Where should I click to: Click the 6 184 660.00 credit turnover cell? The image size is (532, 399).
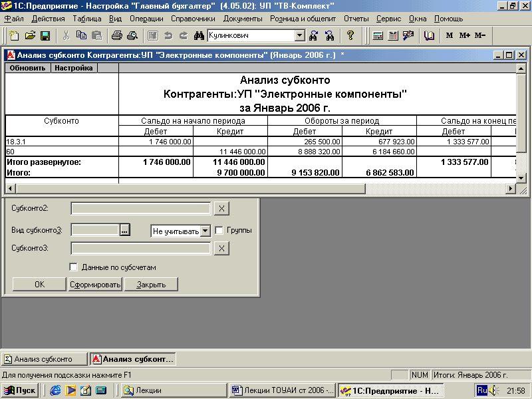(x=379, y=152)
